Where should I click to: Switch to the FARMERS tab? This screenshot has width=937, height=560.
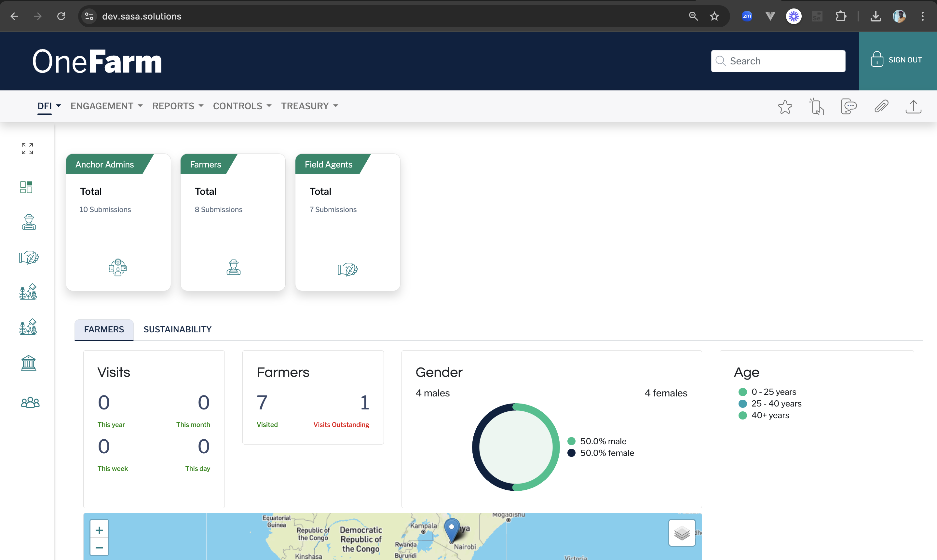(x=104, y=329)
